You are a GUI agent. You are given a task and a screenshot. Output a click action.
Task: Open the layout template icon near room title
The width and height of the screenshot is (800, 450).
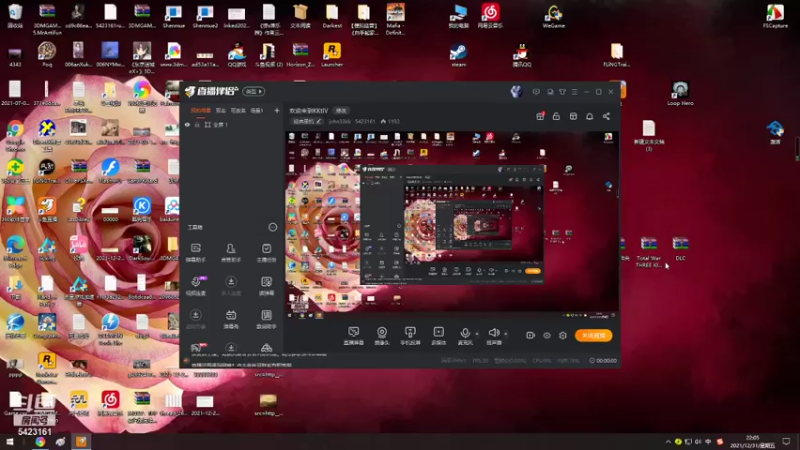pyautogui.click(x=573, y=116)
